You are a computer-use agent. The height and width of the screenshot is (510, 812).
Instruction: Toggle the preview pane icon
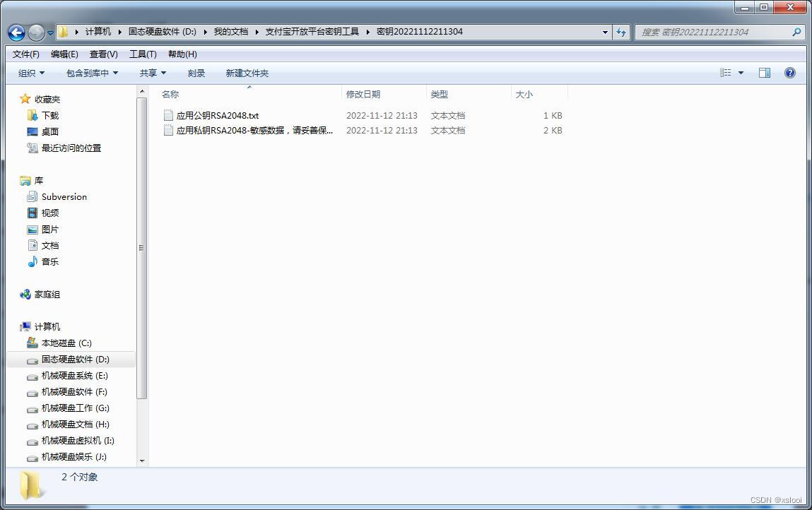tap(765, 73)
